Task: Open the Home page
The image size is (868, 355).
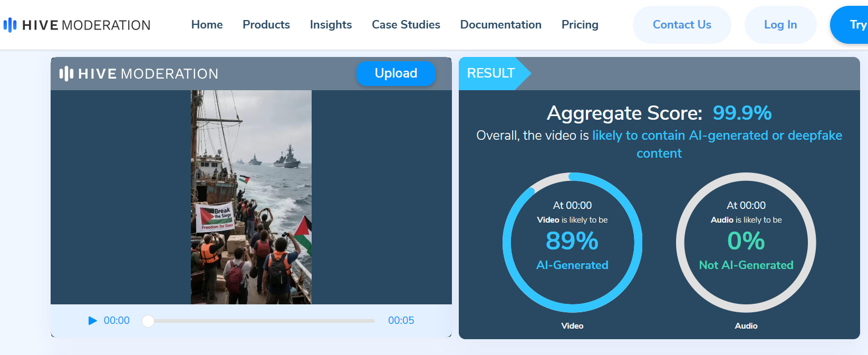Action: coord(207,25)
